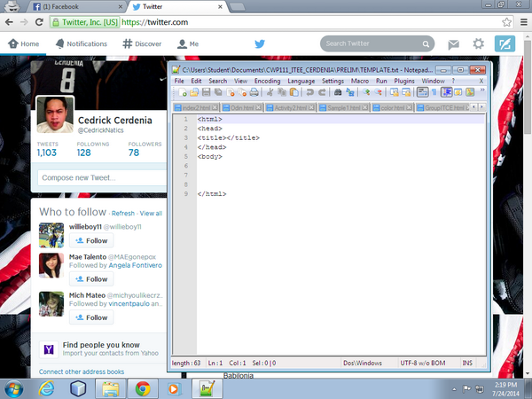
Task: Open the Me profile link
Action: (188, 43)
